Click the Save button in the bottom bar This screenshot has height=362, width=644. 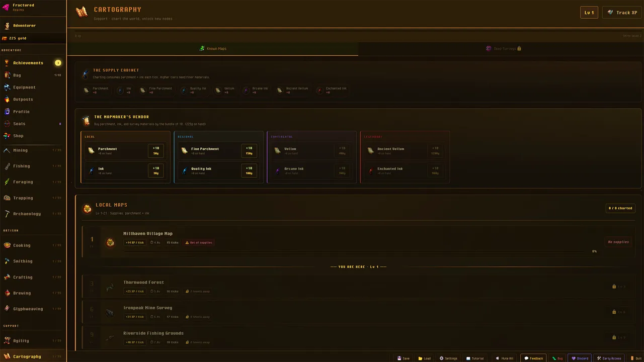(x=404, y=358)
